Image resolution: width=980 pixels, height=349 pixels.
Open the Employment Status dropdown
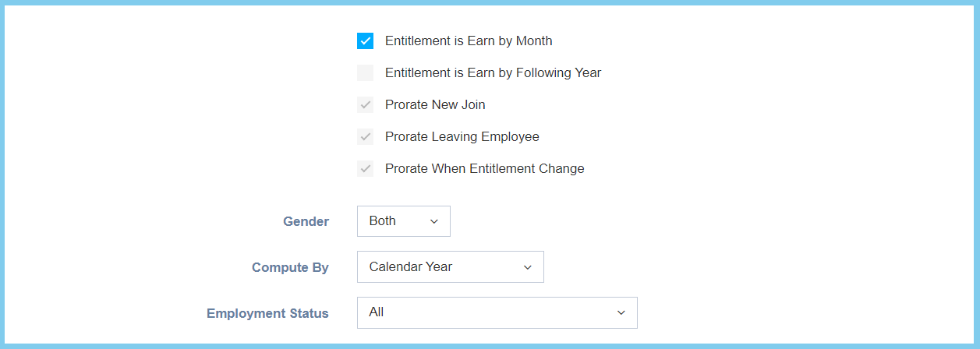[x=497, y=312]
